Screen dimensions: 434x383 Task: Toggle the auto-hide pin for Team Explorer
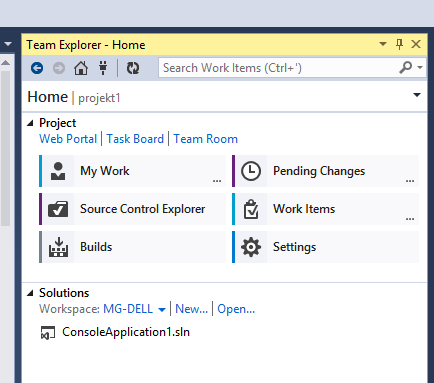click(x=399, y=44)
